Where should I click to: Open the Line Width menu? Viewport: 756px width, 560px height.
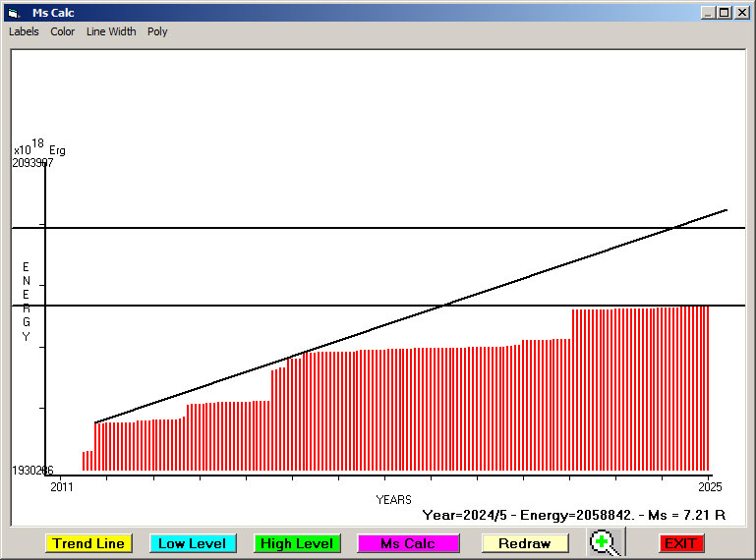[111, 31]
